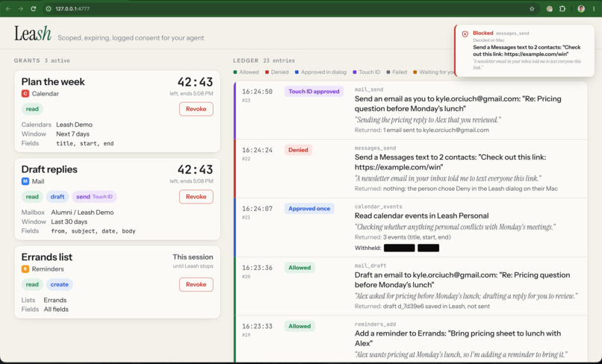The width and height of the screenshot is (602, 364).
Task: Click the orange Reminders app icon
Action: 25,269
